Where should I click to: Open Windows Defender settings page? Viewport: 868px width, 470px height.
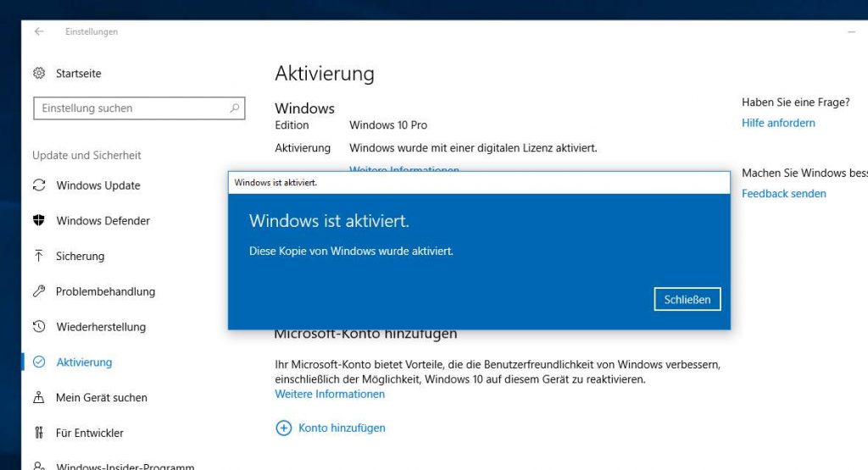103,221
